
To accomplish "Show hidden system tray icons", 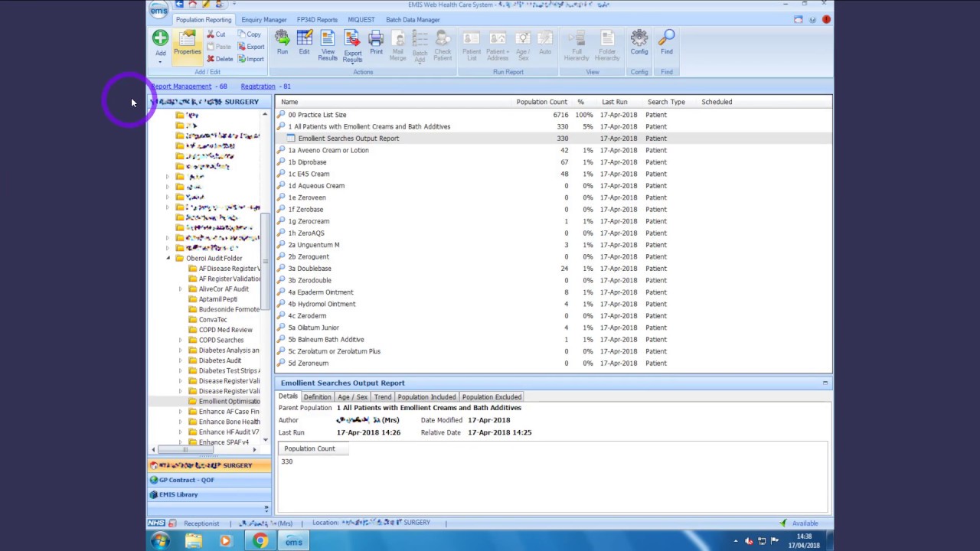I will point(736,542).
